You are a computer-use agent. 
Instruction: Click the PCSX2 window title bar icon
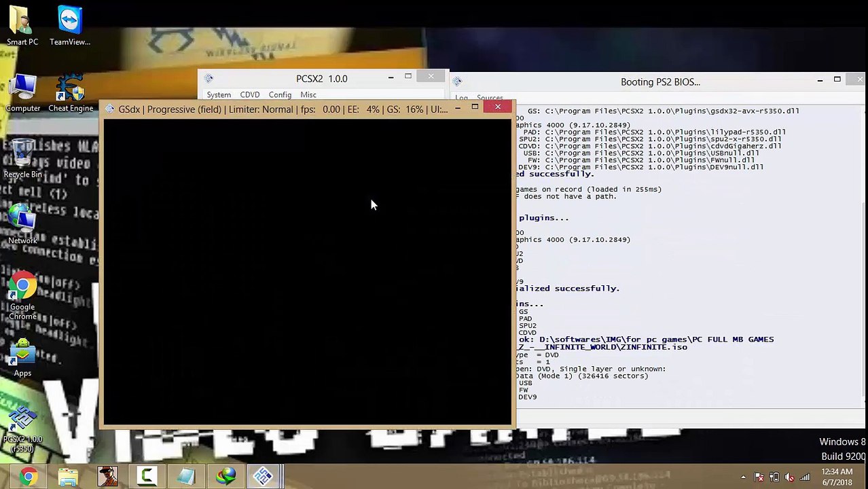point(209,79)
